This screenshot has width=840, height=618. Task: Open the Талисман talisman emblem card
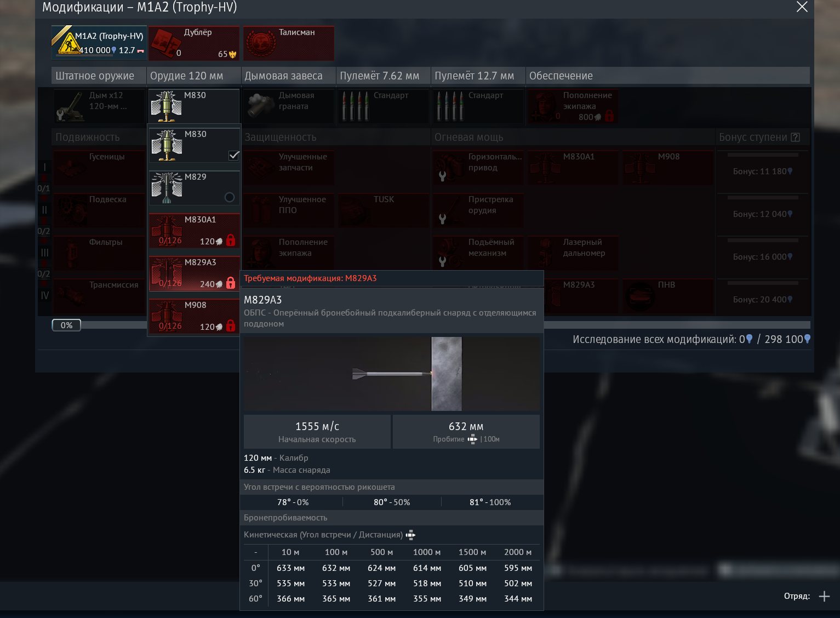[289, 43]
